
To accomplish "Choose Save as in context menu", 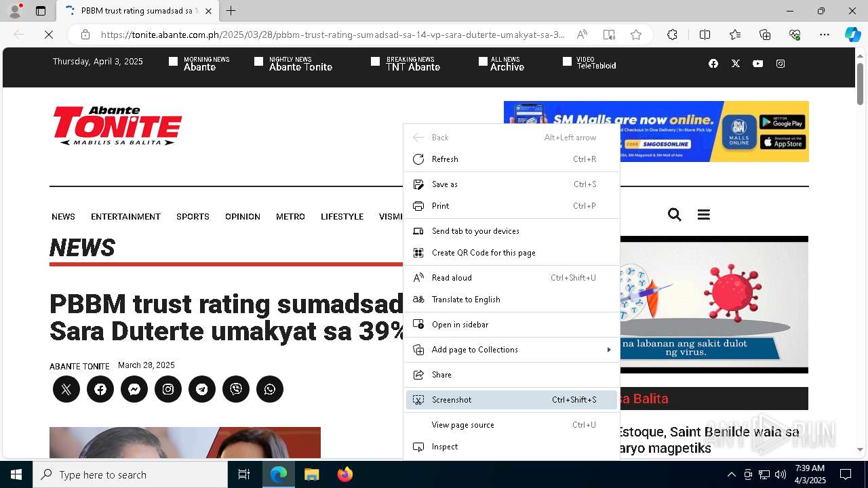I will coord(511,184).
